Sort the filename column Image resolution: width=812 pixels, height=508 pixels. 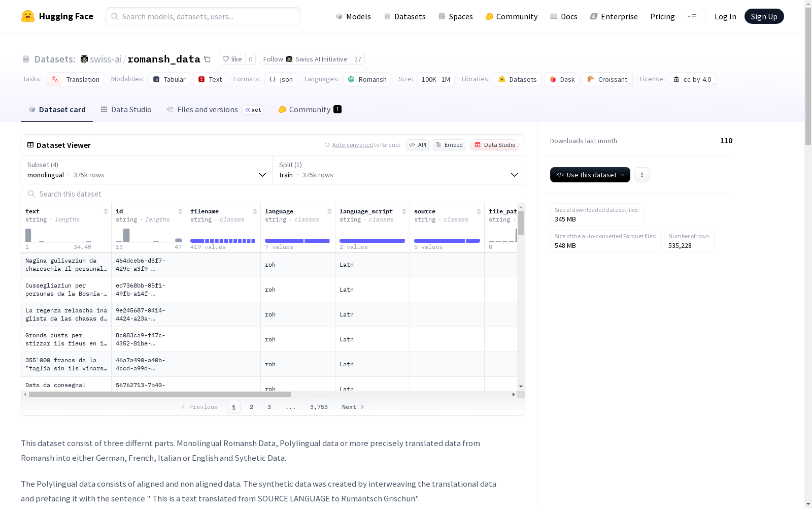pos(255,211)
